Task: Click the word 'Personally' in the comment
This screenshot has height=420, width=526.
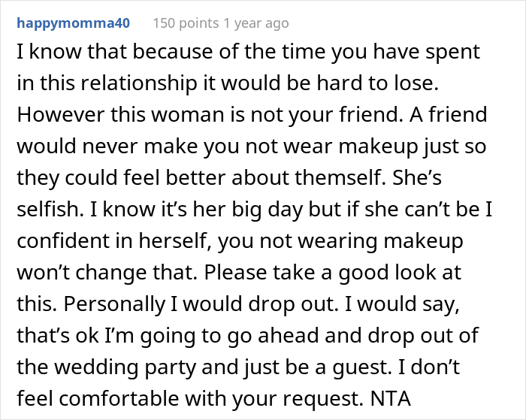Action: tap(114, 304)
